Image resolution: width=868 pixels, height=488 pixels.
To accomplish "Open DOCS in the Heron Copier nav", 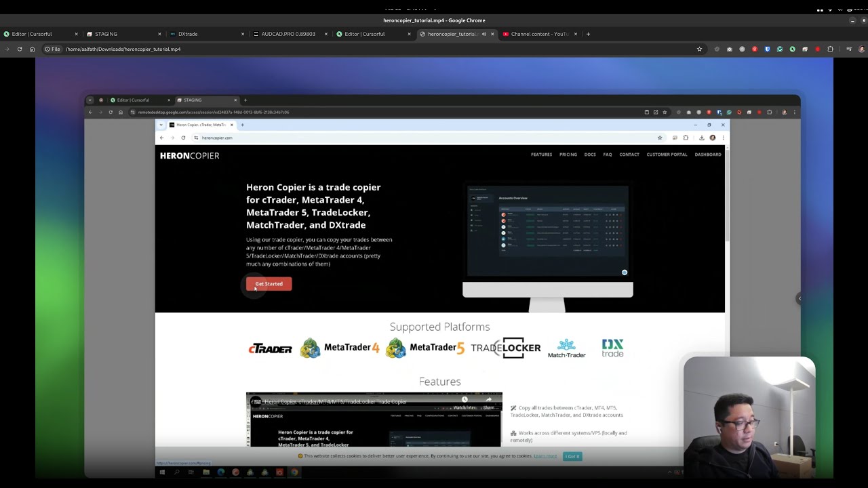I will pyautogui.click(x=590, y=155).
